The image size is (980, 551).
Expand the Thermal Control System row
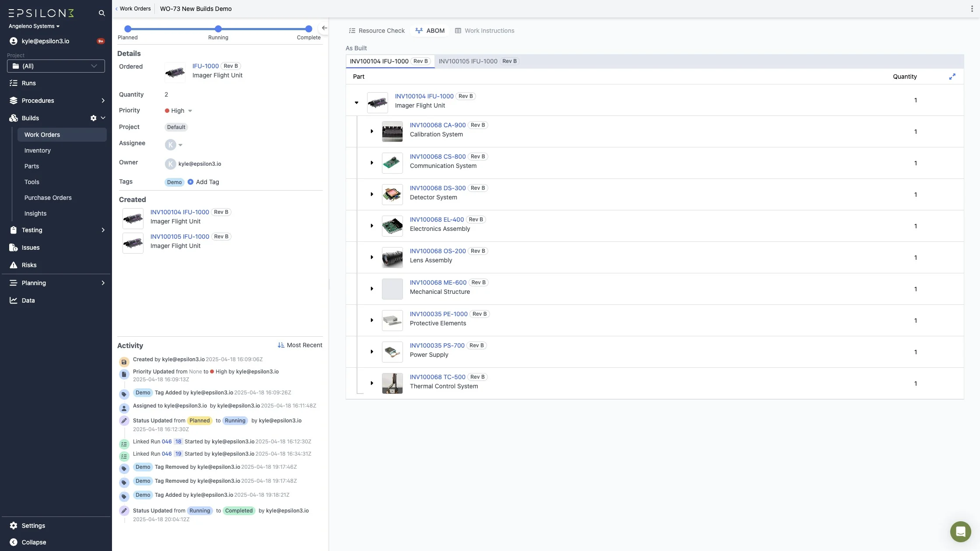pos(372,384)
